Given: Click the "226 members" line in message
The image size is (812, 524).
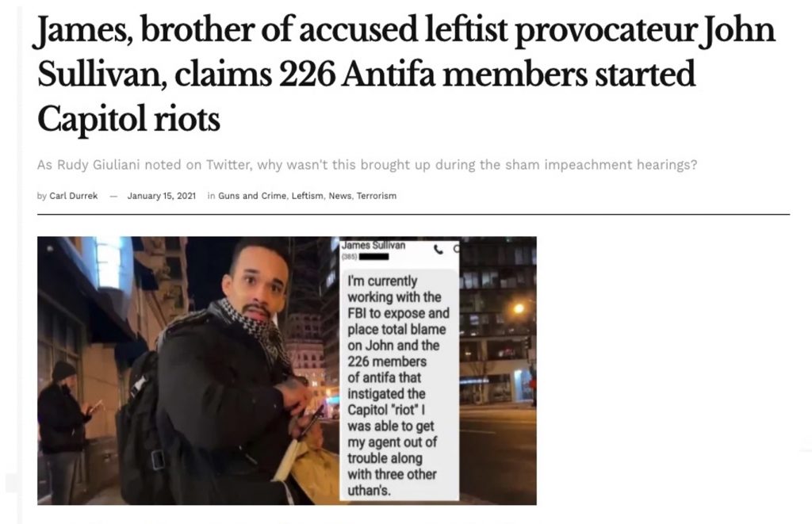Looking at the screenshot, I should pos(387,361).
